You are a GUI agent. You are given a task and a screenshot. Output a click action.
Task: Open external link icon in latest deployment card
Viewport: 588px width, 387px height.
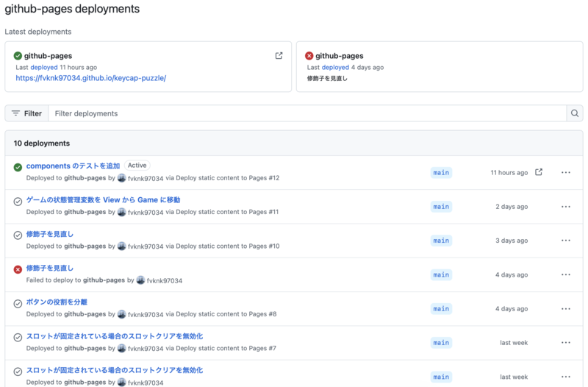pyautogui.click(x=279, y=56)
